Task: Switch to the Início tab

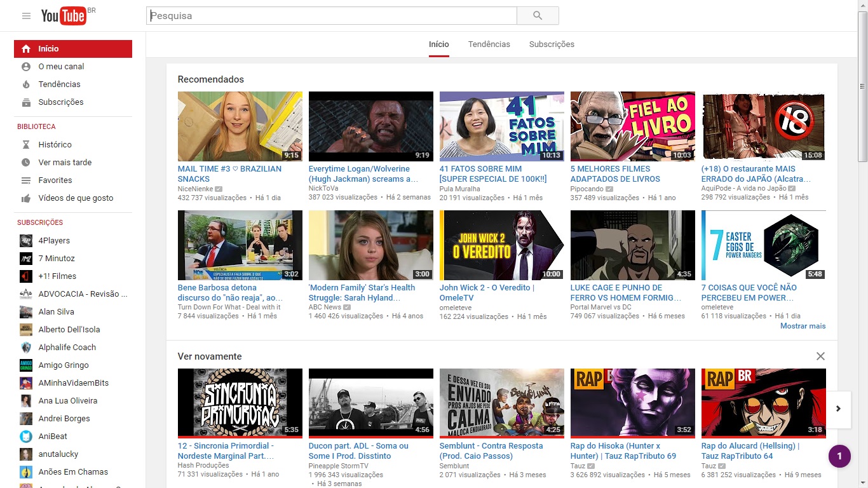Action: pos(439,44)
